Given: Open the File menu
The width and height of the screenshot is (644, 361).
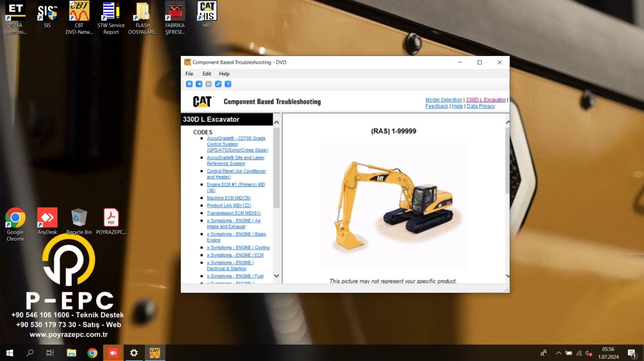Looking at the screenshot, I should tap(189, 74).
